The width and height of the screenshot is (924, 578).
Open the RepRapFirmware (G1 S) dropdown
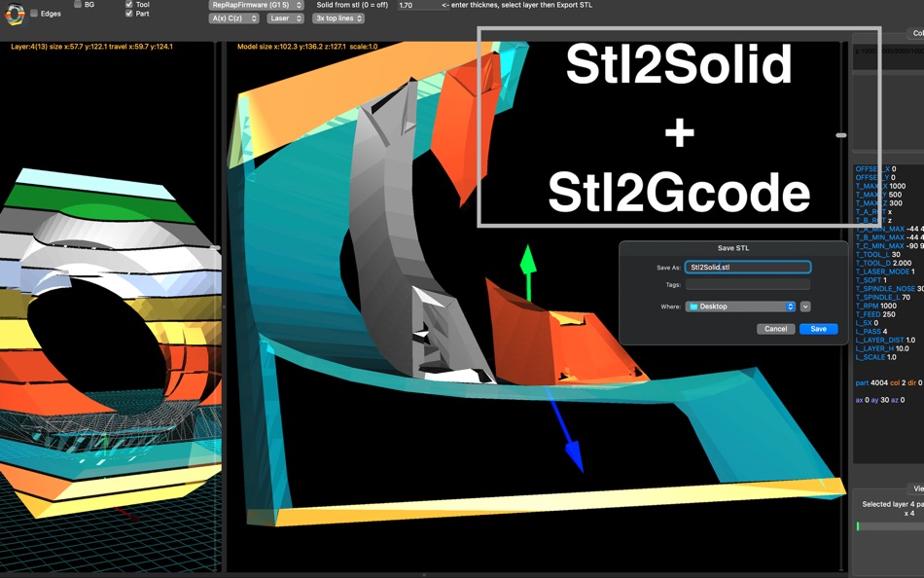[256, 5]
